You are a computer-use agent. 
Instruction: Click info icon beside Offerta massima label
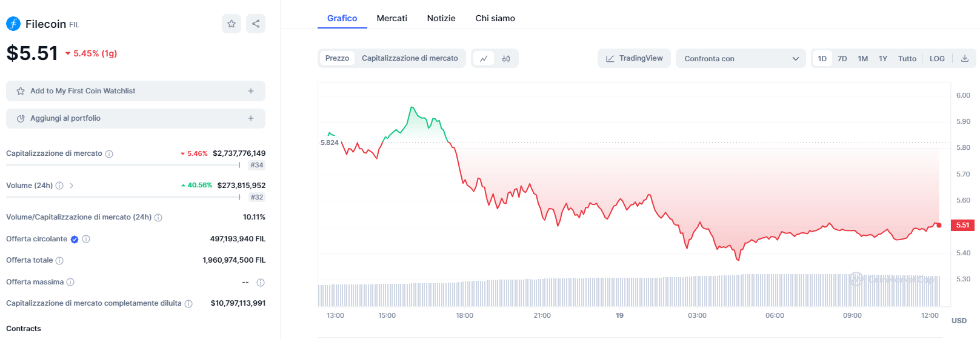pyautogui.click(x=70, y=282)
